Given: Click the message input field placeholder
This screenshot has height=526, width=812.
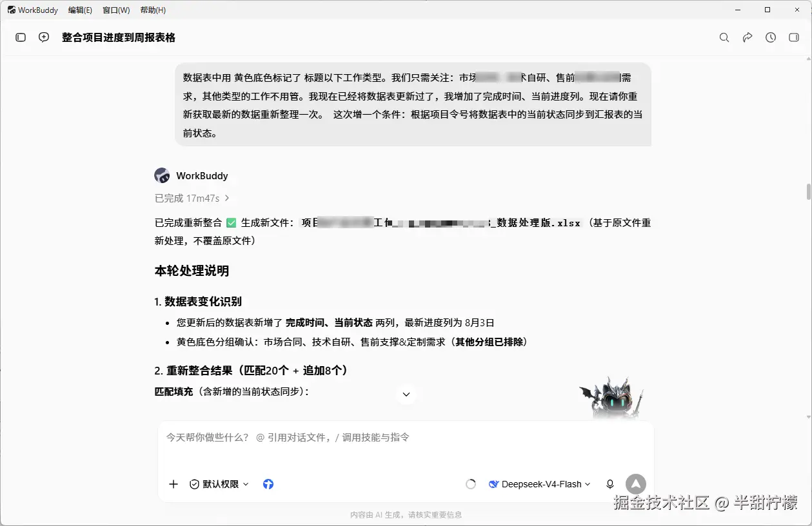Looking at the screenshot, I should click(288, 437).
